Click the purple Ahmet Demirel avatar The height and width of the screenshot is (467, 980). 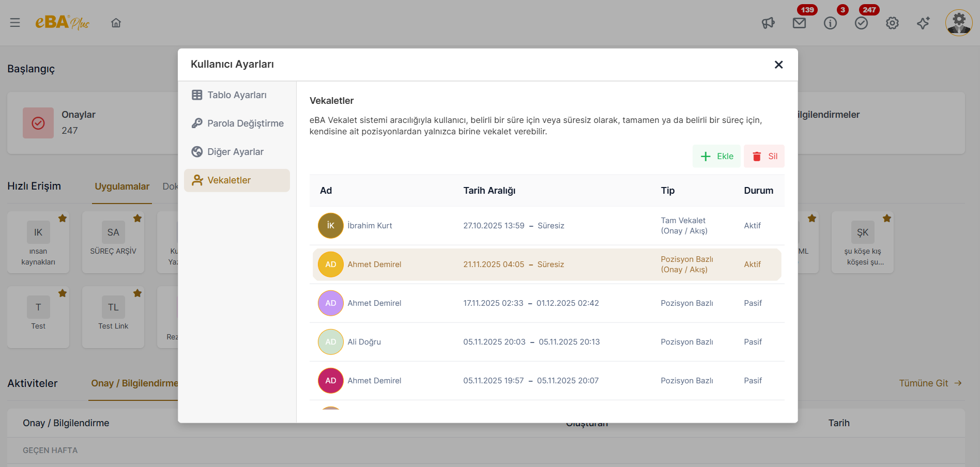pos(331,303)
